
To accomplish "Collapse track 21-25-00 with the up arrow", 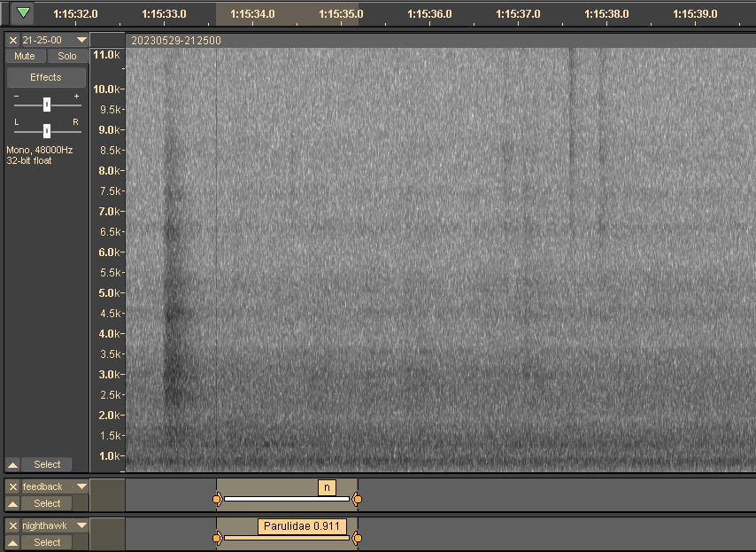I will (x=12, y=464).
